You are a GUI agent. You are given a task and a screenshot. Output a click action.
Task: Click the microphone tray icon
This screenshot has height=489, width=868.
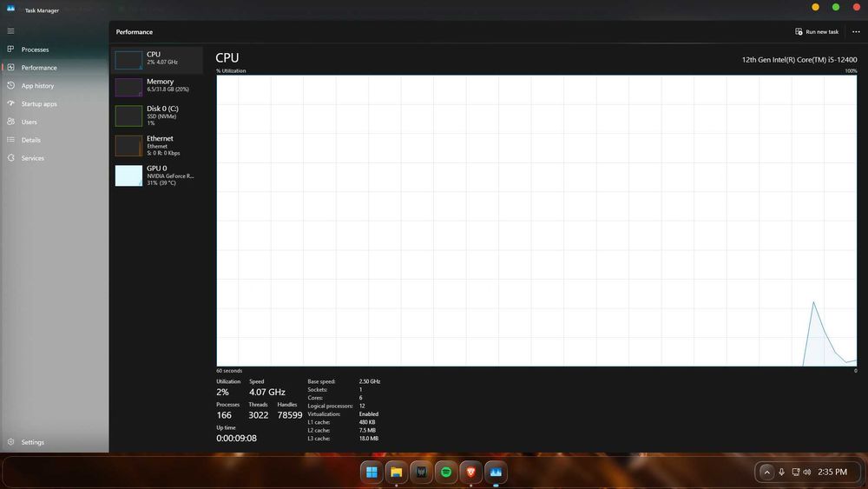(782, 472)
